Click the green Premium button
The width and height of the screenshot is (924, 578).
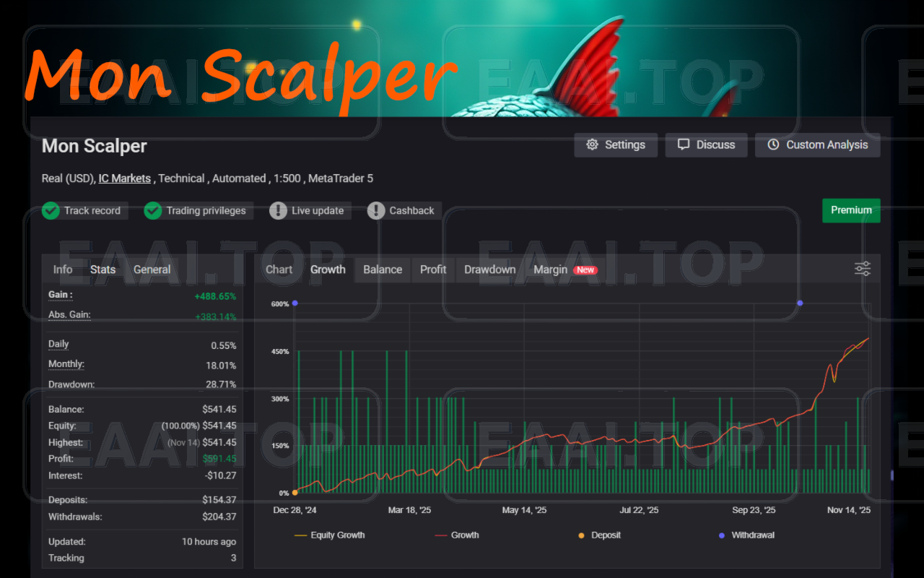(851, 210)
